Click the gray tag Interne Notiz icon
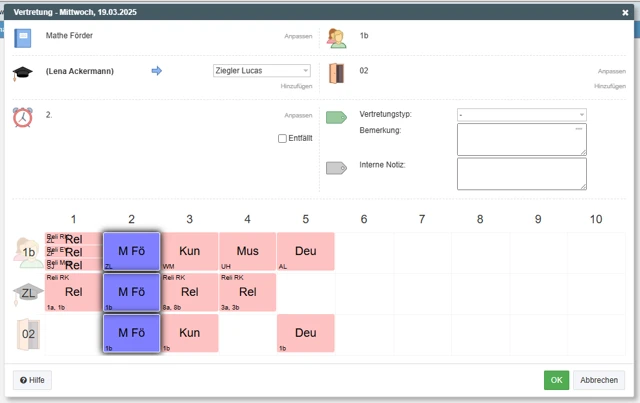640x403 pixels. tap(336, 167)
